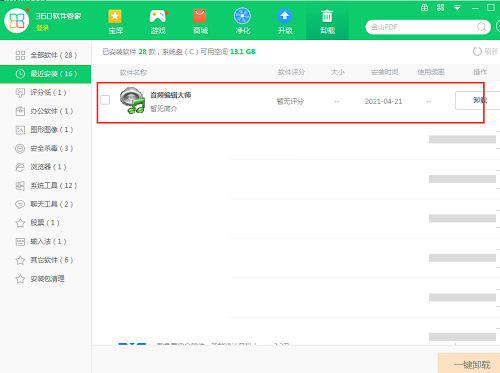Select 全部软件 (28) category

[x=46, y=55]
